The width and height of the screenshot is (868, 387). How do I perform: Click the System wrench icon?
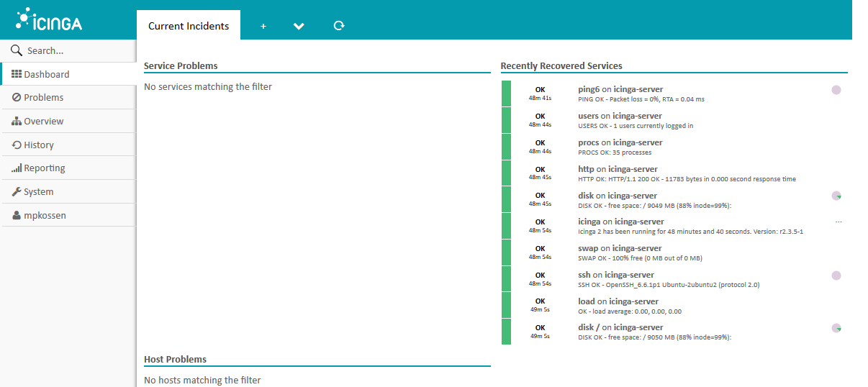tap(17, 192)
